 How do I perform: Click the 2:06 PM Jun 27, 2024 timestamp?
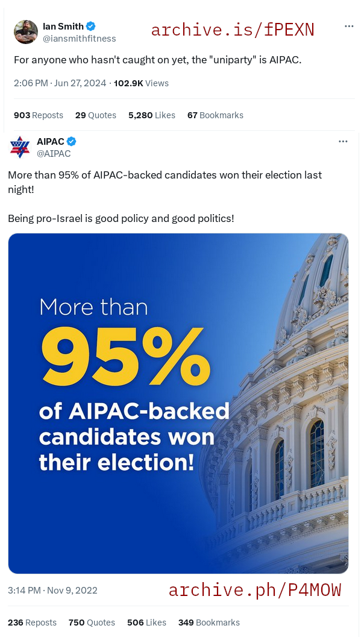60,83
